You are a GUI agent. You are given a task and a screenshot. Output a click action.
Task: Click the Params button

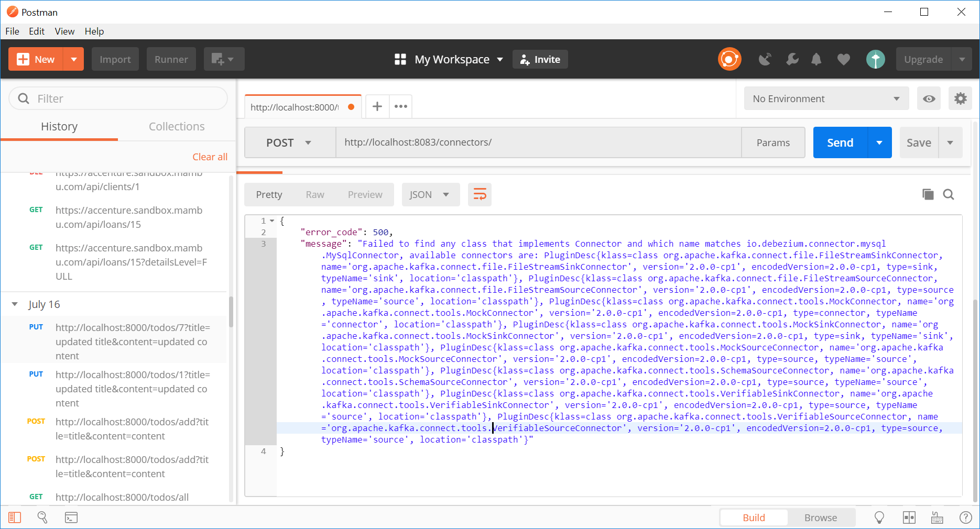(x=773, y=142)
